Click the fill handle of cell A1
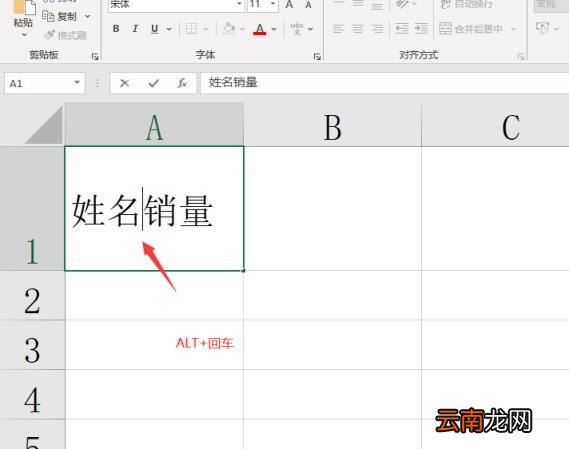 tap(243, 270)
